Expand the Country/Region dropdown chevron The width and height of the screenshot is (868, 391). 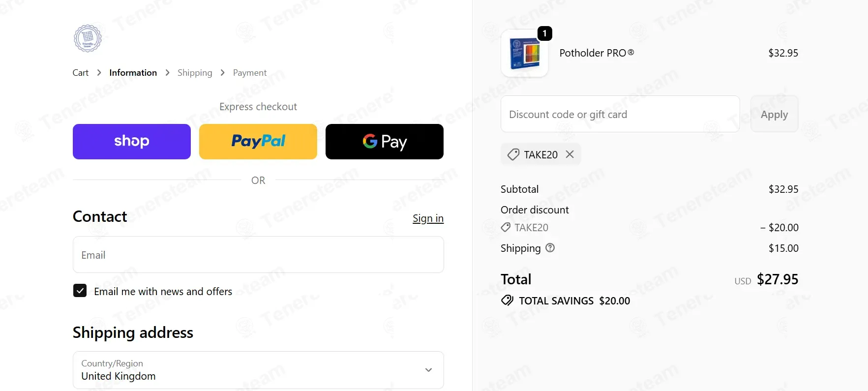(428, 370)
